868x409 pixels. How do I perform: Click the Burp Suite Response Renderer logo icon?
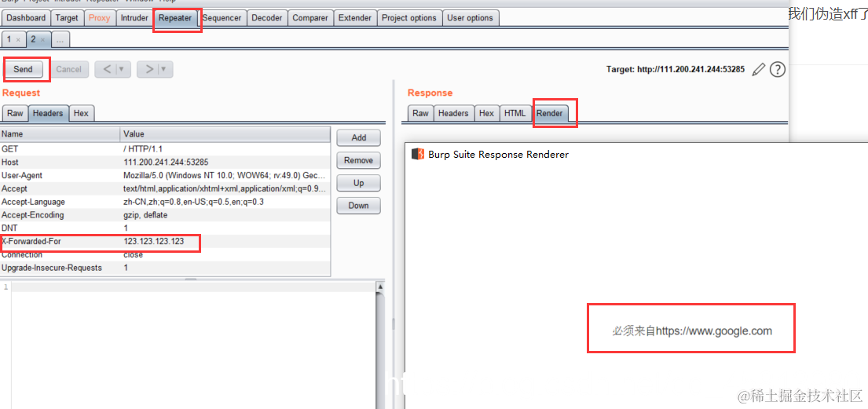[417, 154]
